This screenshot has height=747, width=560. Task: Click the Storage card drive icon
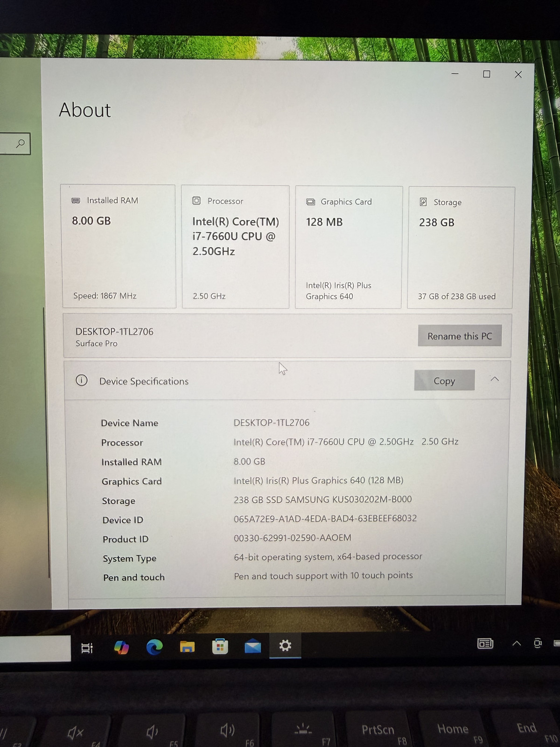tap(423, 202)
